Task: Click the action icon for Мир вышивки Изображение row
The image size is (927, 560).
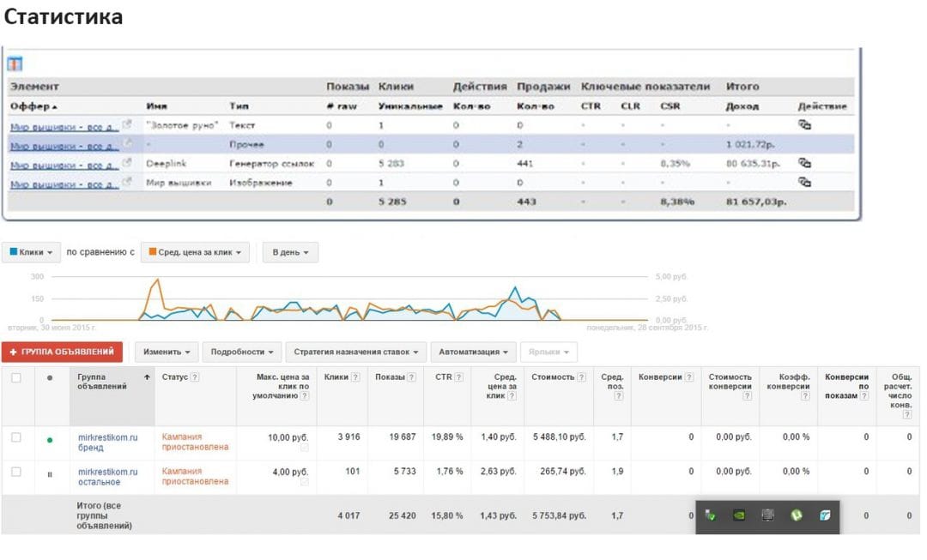Action: (x=804, y=182)
